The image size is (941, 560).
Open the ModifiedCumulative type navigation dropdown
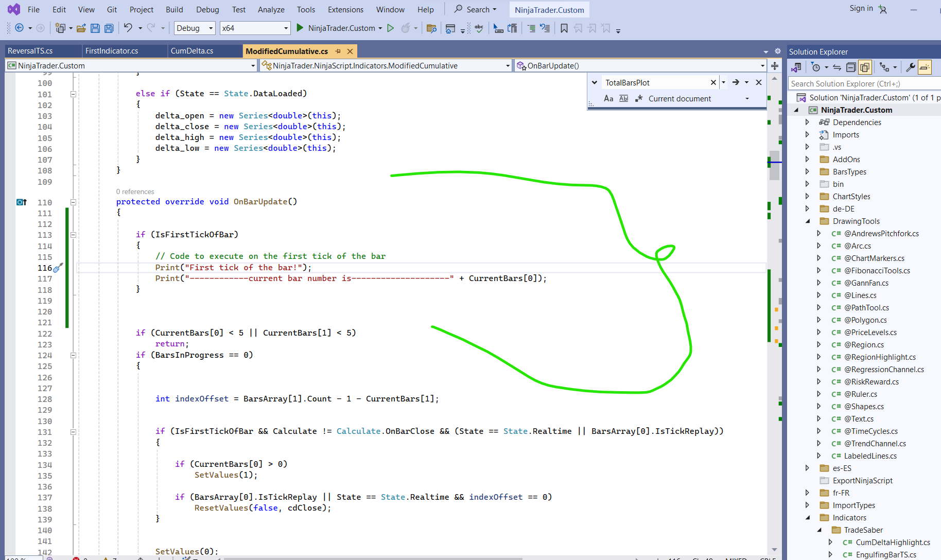click(x=386, y=66)
